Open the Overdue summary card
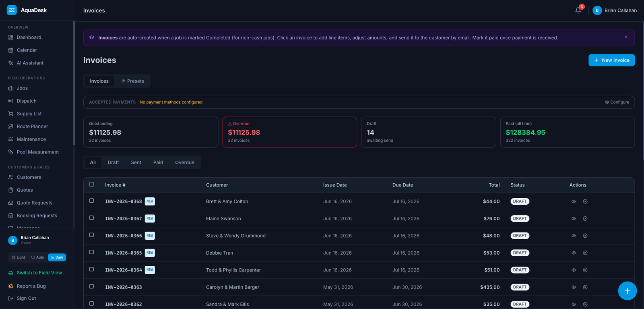 click(289, 132)
